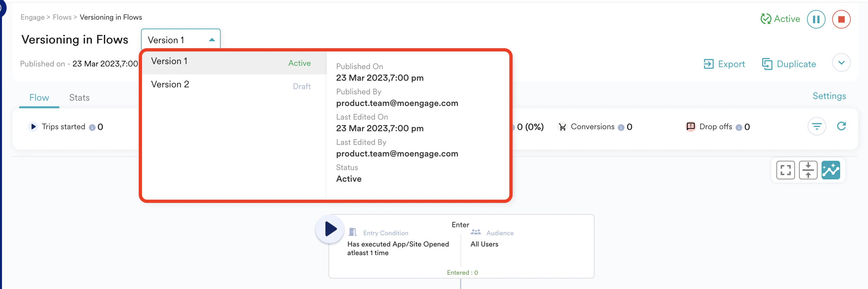Select Version 1 in the version list

tap(235, 62)
